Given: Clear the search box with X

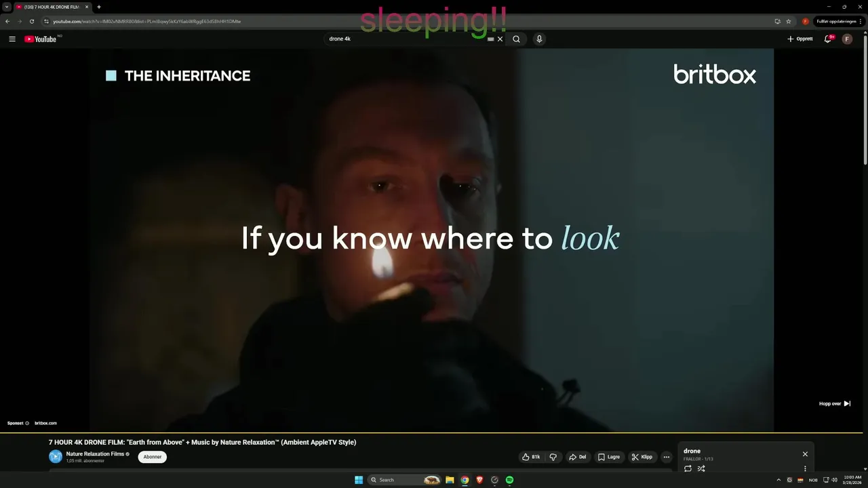Looking at the screenshot, I should tap(500, 39).
